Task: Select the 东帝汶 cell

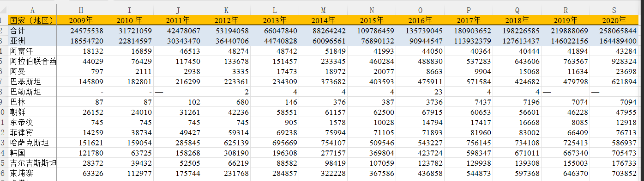Action: [x=32, y=122]
